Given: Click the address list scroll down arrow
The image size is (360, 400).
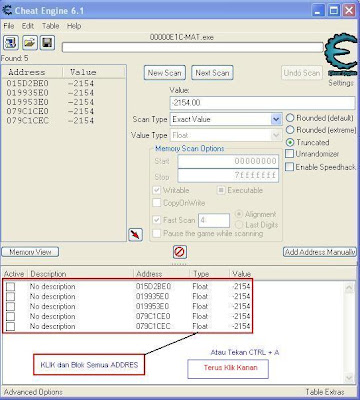Looking at the screenshot, I should coord(349,378).
